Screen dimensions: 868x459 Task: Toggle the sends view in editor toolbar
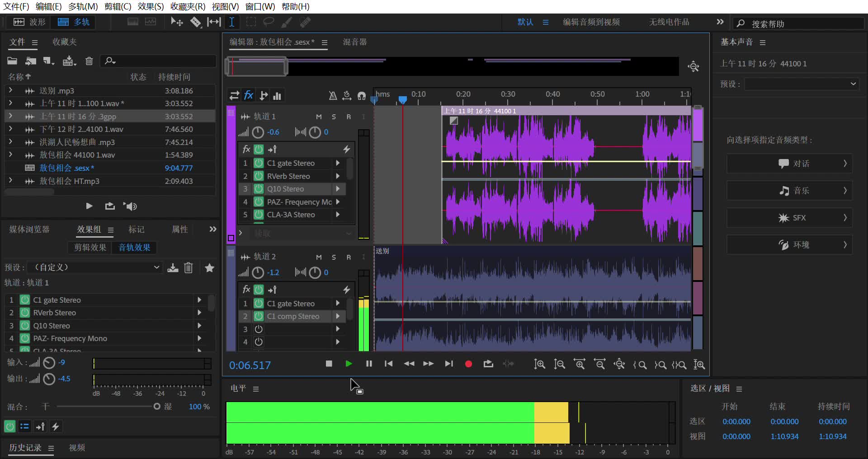pyautogui.click(x=263, y=95)
